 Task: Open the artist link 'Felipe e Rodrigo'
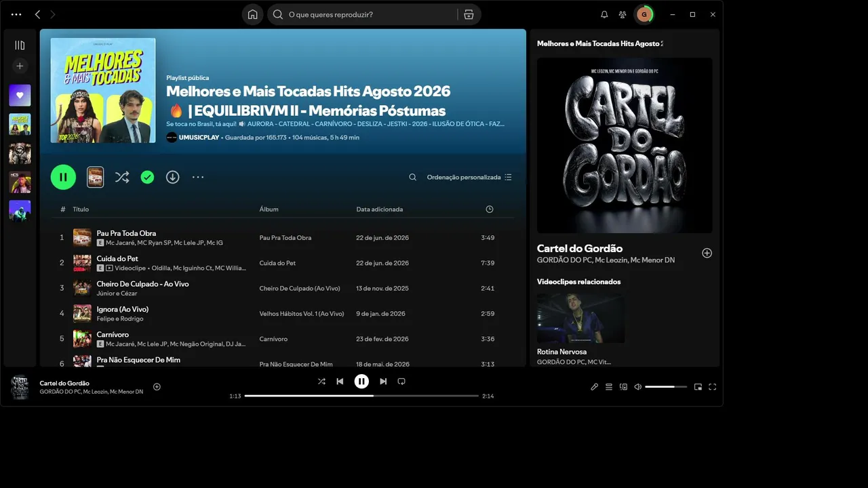coord(120,319)
